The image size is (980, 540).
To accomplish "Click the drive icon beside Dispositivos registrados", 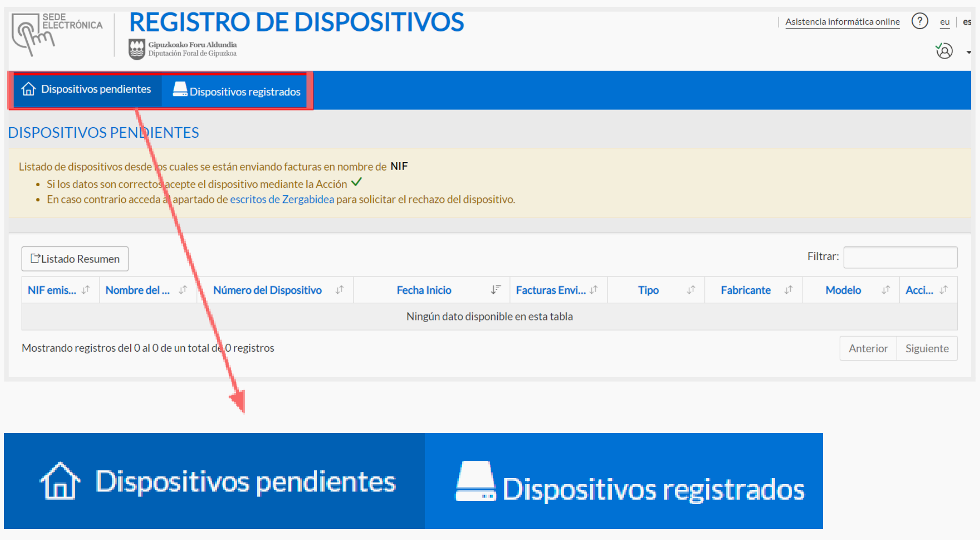I will [x=180, y=89].
